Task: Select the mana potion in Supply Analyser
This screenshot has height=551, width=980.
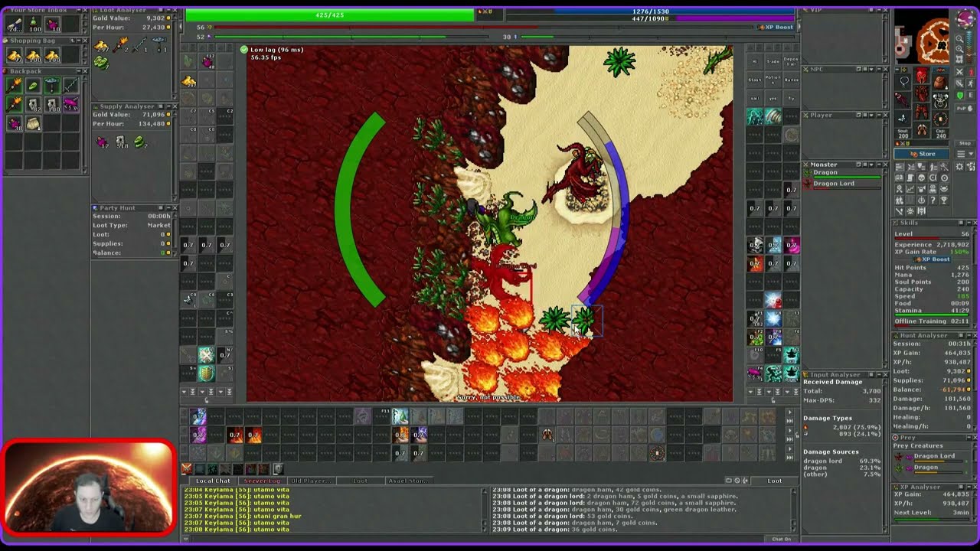Action: point(103,142)
